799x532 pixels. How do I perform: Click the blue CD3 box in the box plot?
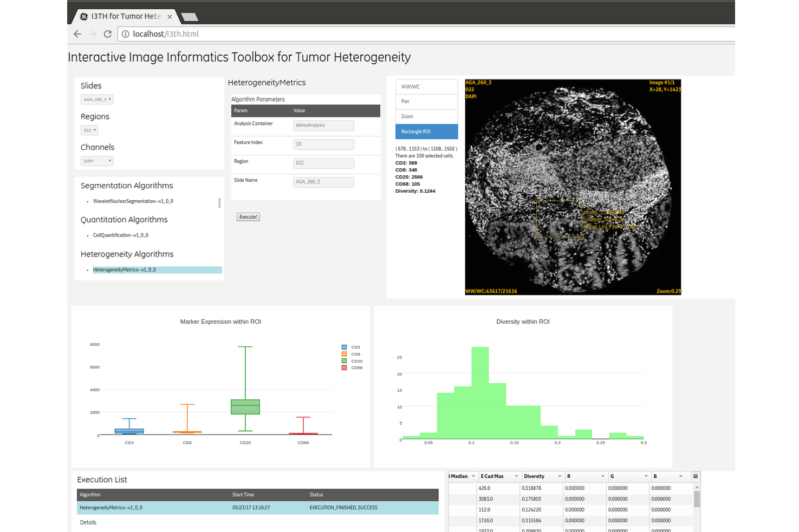point(129,431)
